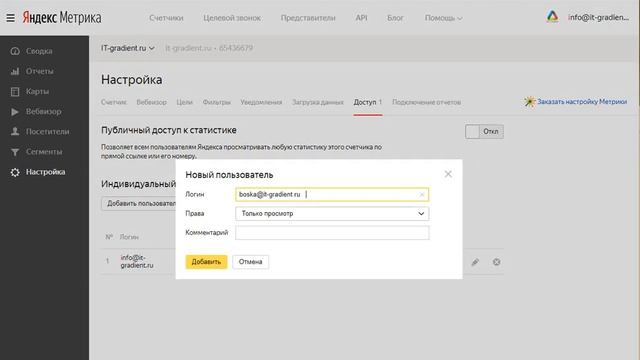This screenshot has width=640, height=360.
Task: Open Вебвизор in the sidebar
Action: click(44, 111)
